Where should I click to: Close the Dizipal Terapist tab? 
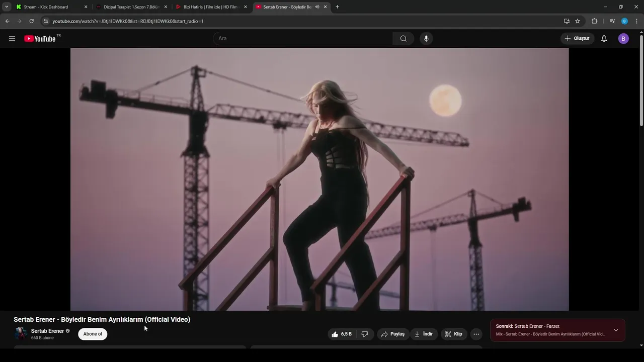point(166,7)
